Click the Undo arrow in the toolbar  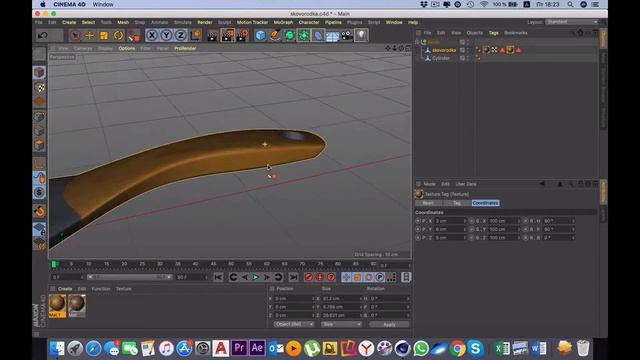[42, 36]
